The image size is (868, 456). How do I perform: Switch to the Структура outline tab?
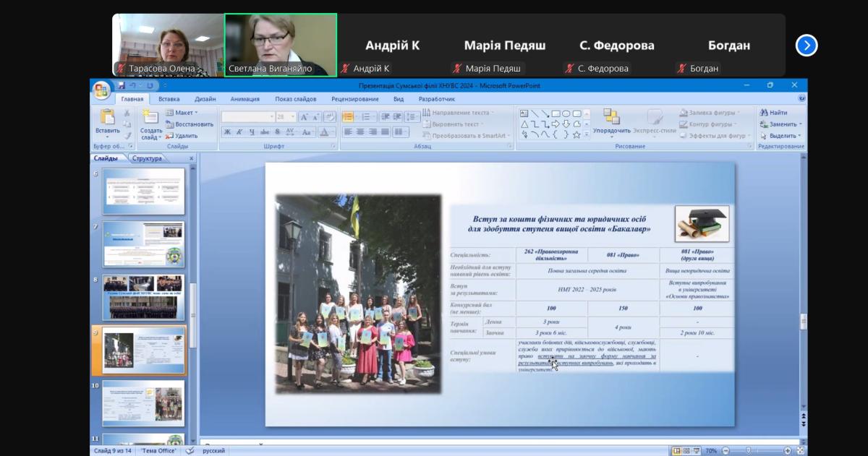[147, 158]
